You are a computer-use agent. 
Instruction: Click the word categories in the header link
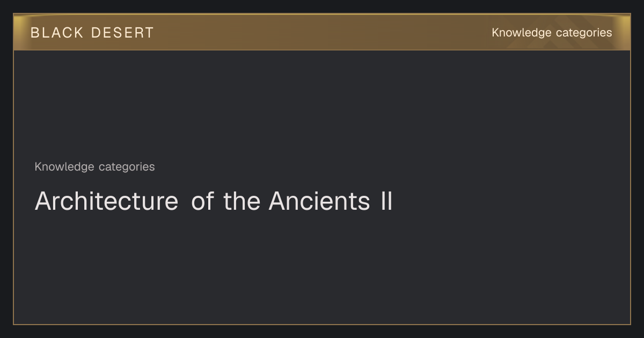click(x=584, y=33)
